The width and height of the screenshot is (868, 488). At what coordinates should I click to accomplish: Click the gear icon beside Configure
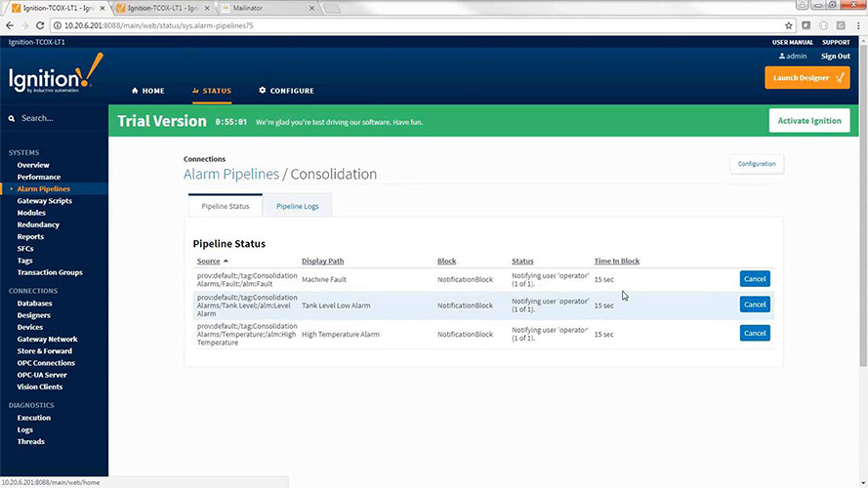click(x=262, y=91)
